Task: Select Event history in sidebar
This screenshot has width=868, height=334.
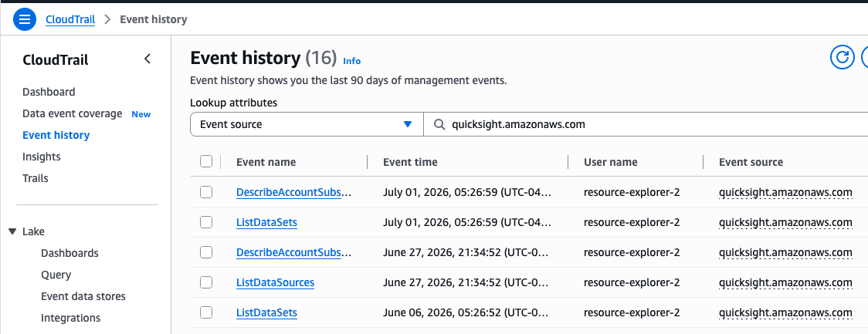Action: [x=56, y=135]
